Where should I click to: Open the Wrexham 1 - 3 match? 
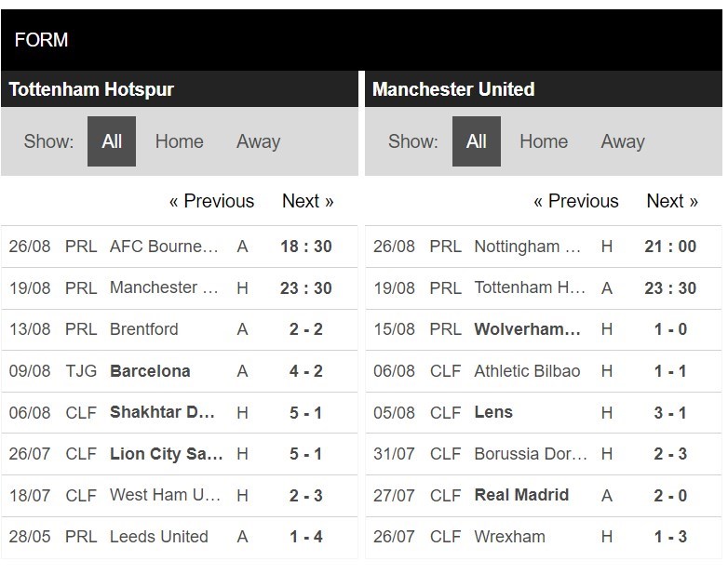pyautogui.click(x=544, y=537)
